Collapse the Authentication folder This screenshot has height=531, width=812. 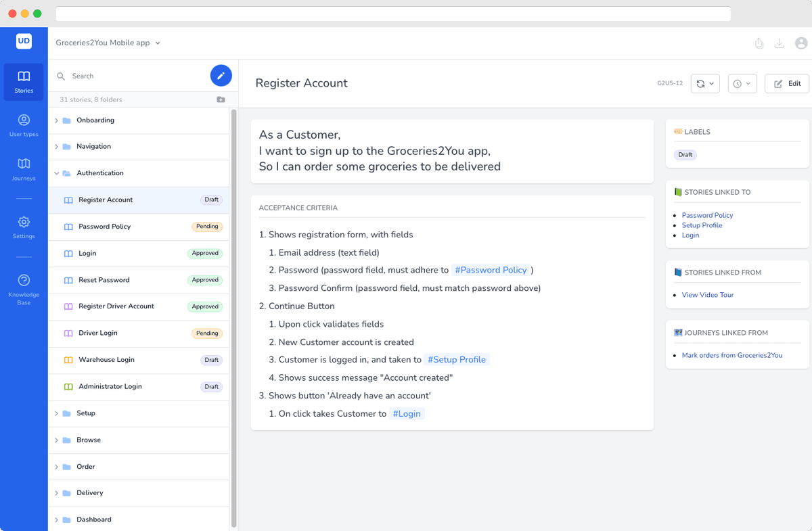(57, 172)
